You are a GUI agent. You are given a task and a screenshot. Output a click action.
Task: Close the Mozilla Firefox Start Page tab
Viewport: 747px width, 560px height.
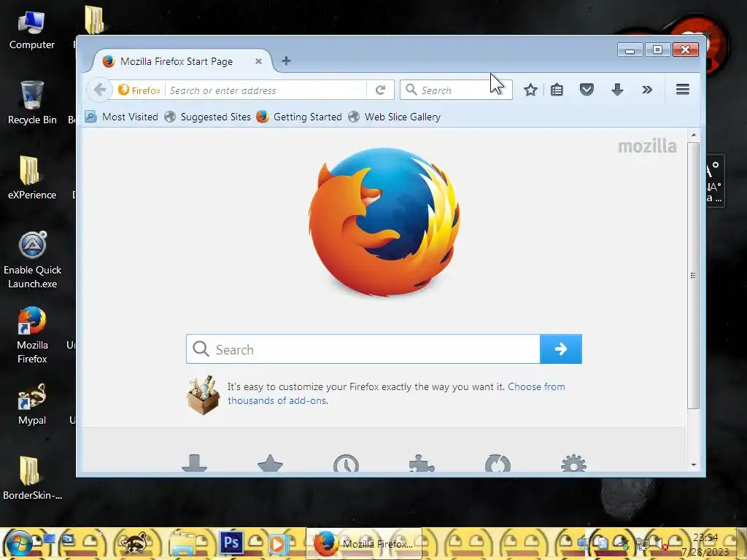pyautogui.click(x=258, y=61)
